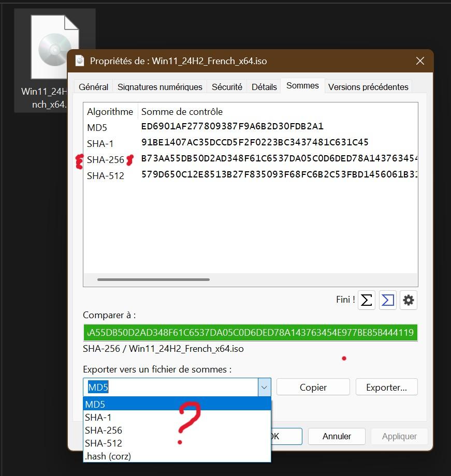This screenshot has width=451, height=476.
Task: Click the 'SHA-256 / Win11_24H2_French_x64.iso' match label
Action: pos(163,349)
